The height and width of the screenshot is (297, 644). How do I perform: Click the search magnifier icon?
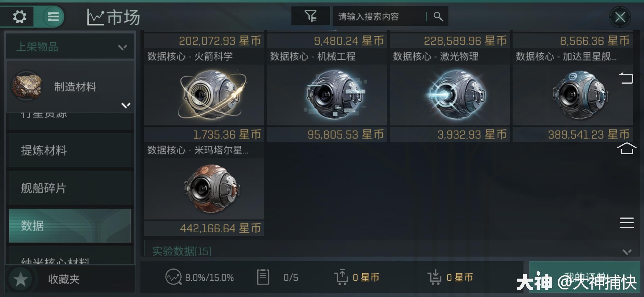(x=438, y=16)
